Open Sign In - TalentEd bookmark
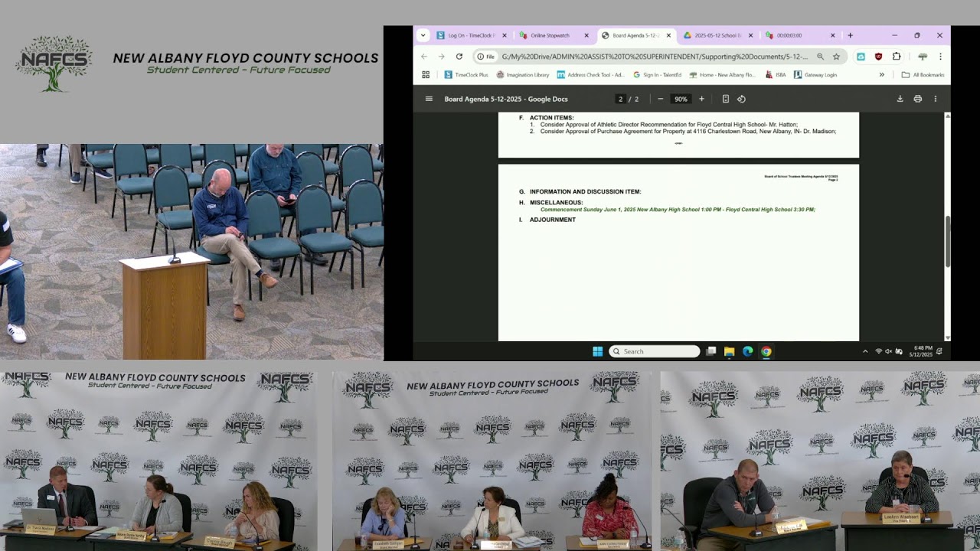Screen dimensions: 980x551 tap(657, 75)
